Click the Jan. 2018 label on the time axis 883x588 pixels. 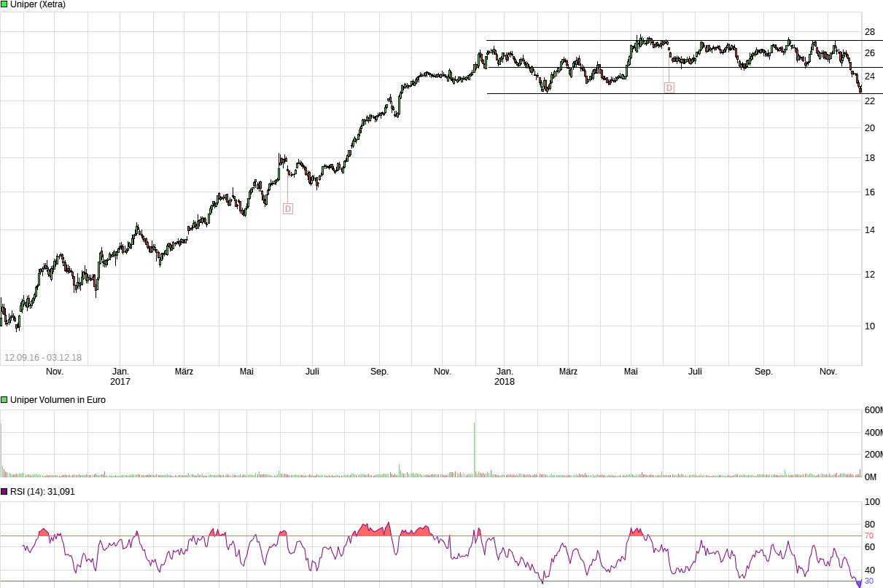pyautogui.click(x=505, y=377)
